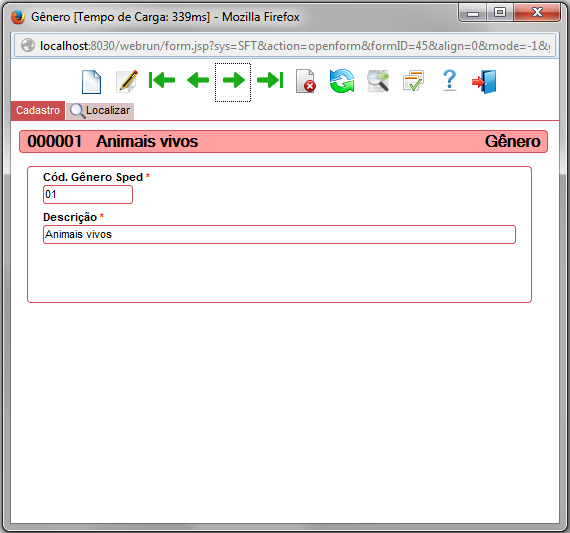Screen dimensions: 570x533
Task: Go to the previous record arrow
Action: coord(198,80)
